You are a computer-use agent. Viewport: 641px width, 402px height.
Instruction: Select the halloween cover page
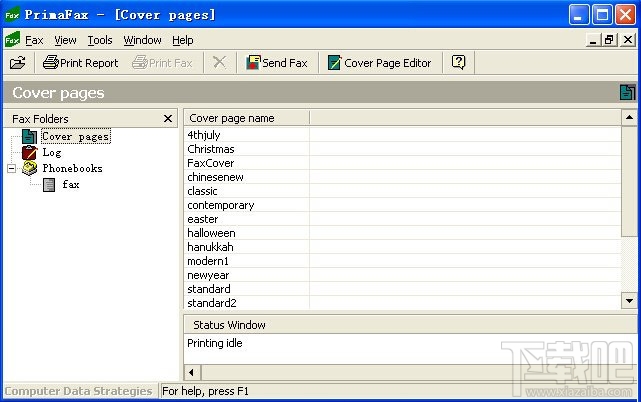(211, 233)
